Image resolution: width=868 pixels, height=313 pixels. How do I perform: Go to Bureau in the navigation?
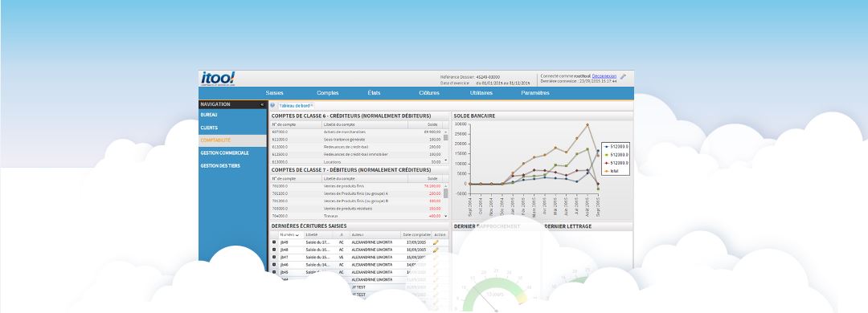232,115
